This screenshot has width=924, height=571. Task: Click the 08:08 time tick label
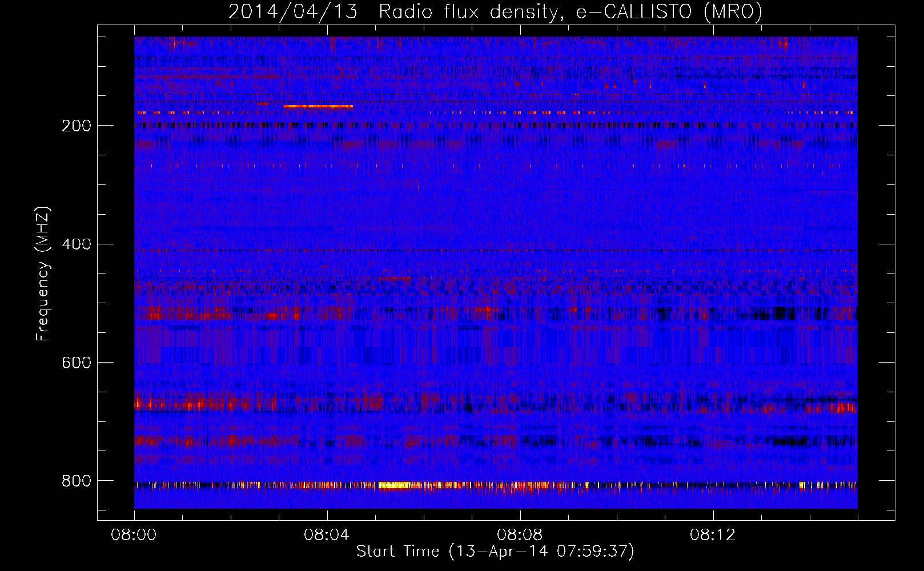click(x=520, y=535)
